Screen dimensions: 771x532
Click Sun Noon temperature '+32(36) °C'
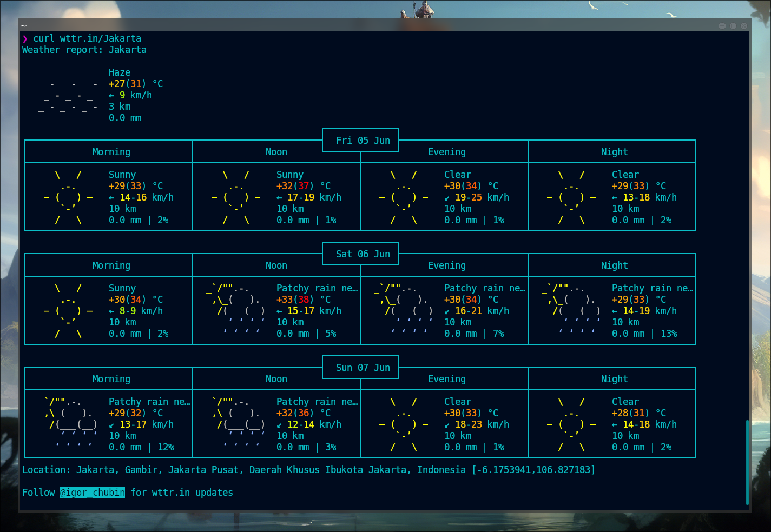coord(304,413)
